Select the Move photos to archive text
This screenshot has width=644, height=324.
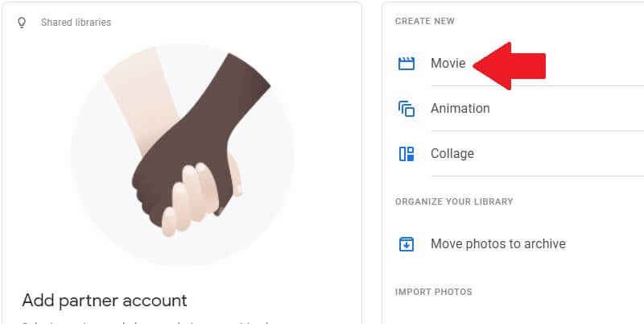[497, 244]
